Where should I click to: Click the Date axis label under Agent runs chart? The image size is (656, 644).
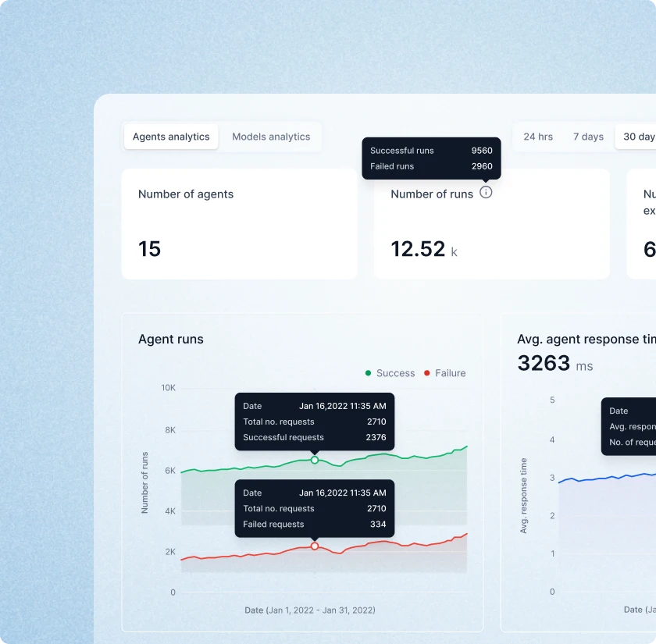(x=310, y=610)
